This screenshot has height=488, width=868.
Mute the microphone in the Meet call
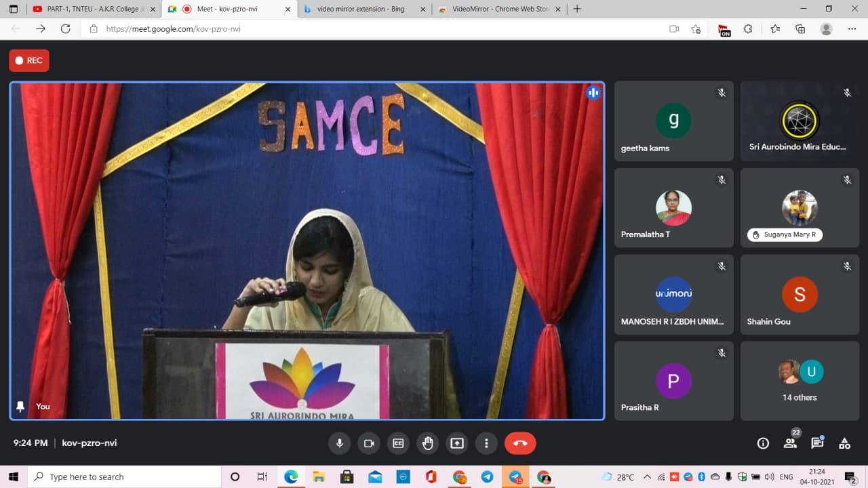340,443
